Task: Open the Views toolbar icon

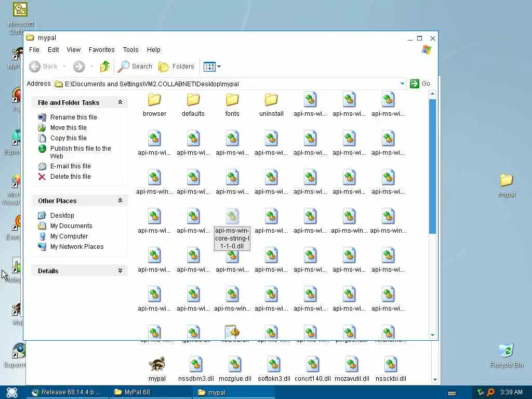Action: pyautogui.click(x=209, y=67)
